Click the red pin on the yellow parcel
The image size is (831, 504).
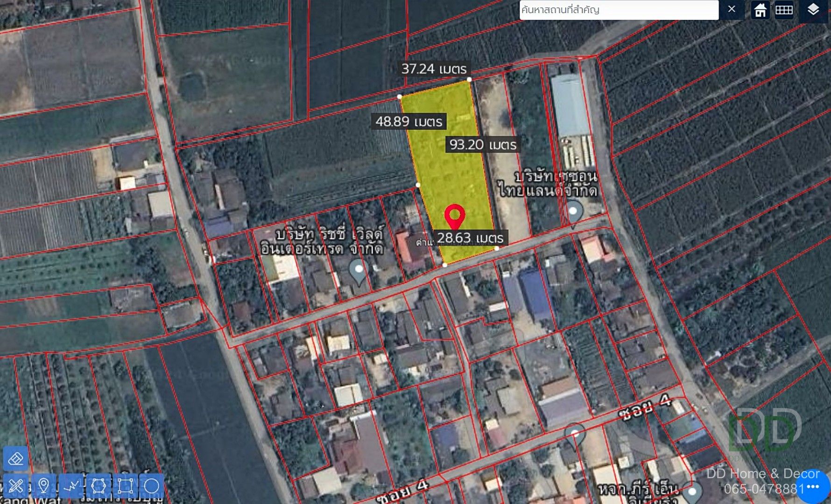(454, 217)
